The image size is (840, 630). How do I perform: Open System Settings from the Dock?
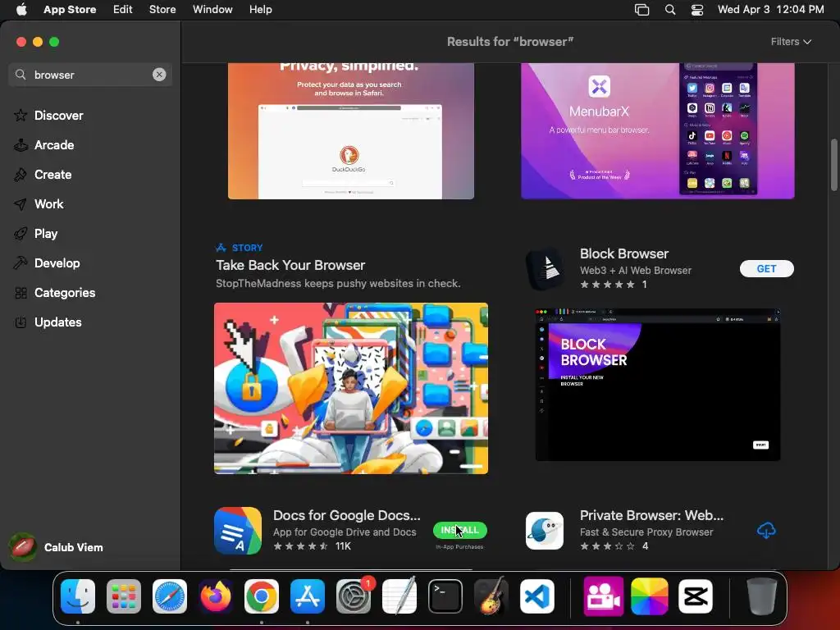coord(354,596)
